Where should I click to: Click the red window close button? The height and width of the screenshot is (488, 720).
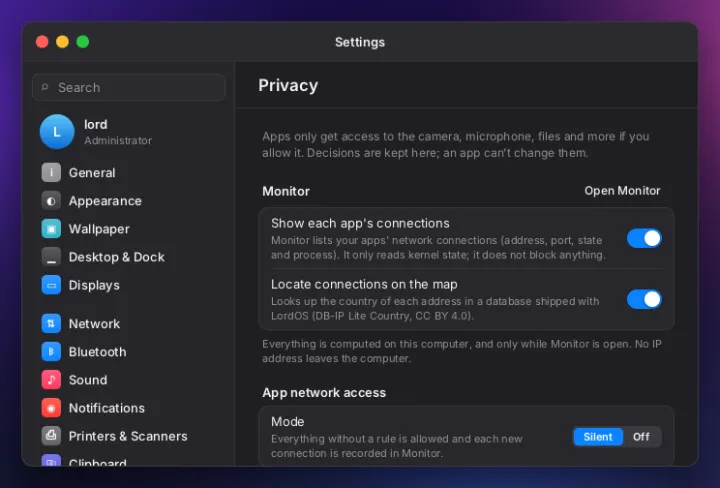pos(42,42)
